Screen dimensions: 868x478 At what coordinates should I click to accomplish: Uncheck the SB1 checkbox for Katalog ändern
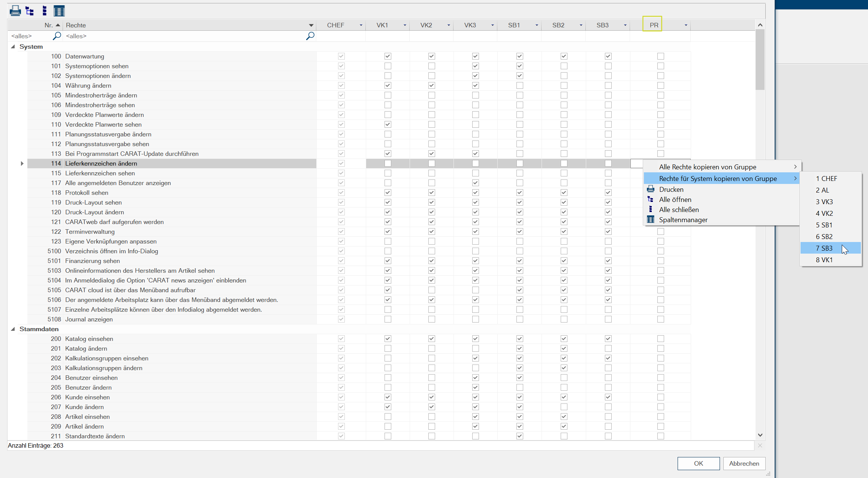[519, 348]
